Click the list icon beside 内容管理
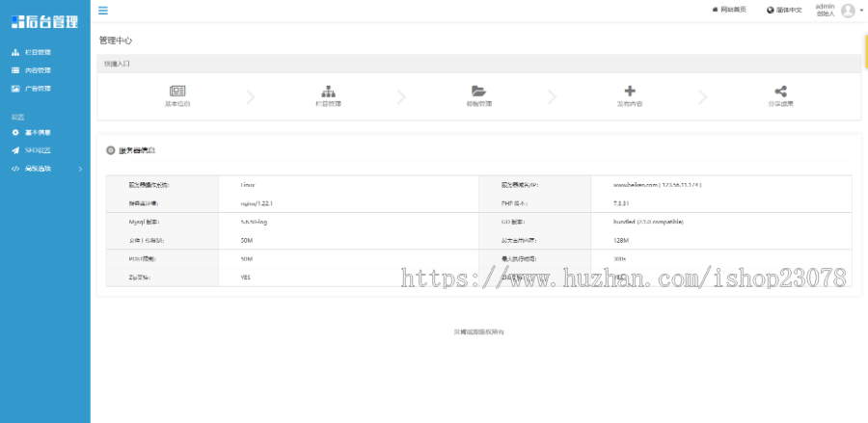This screenshot has width=868, height=423. (x=15, y=70)
